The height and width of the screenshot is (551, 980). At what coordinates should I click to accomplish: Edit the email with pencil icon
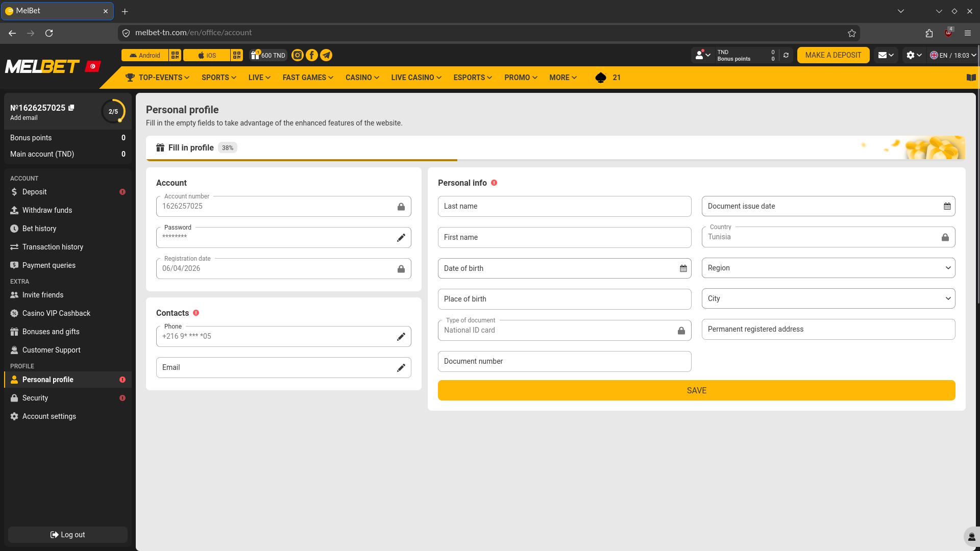point(401,368)
